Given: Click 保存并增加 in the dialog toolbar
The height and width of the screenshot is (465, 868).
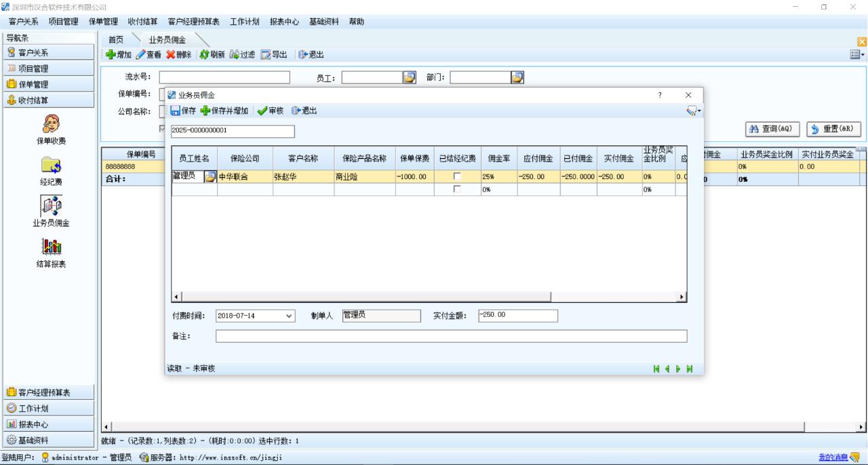Looking at the screenshot, I should tap(224, 111).
